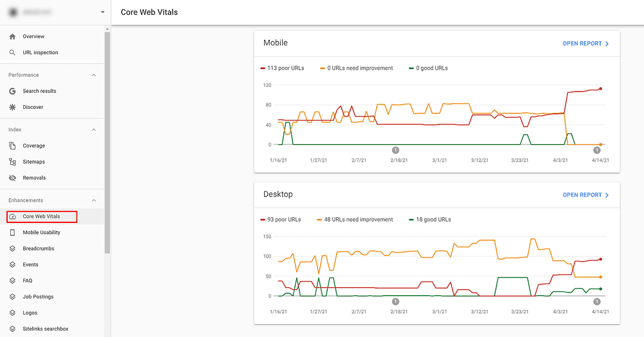Click the chevron next to Desktop OPEN REPORT
This screenshot has height=337, width=644.
pyautogui.click(x=607, y=195)
